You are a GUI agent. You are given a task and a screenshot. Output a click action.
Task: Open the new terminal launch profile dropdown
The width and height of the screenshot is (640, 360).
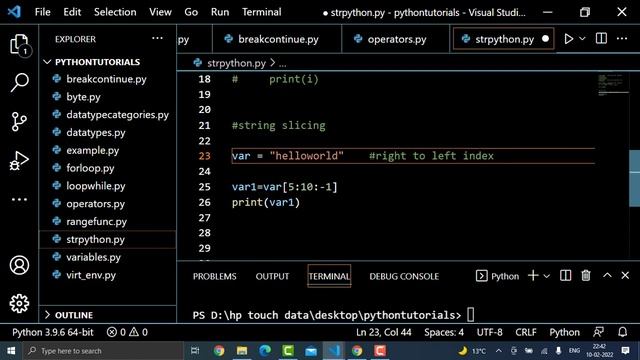pyautogui.click(x=547, y=276)
